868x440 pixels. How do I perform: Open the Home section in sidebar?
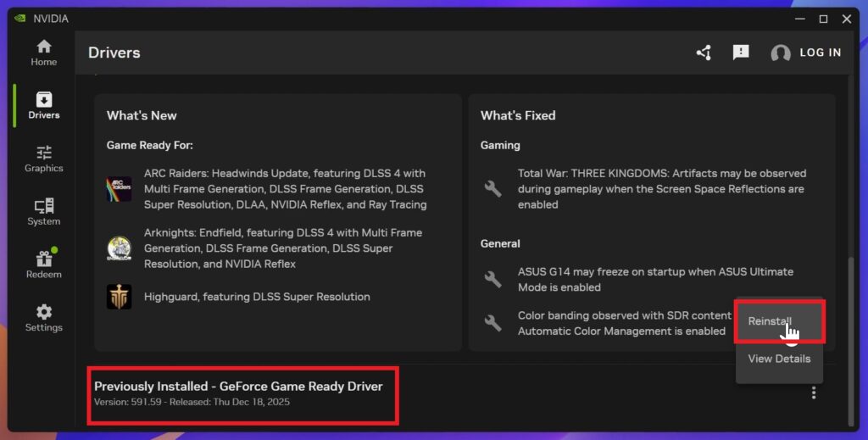coord(43,53)
